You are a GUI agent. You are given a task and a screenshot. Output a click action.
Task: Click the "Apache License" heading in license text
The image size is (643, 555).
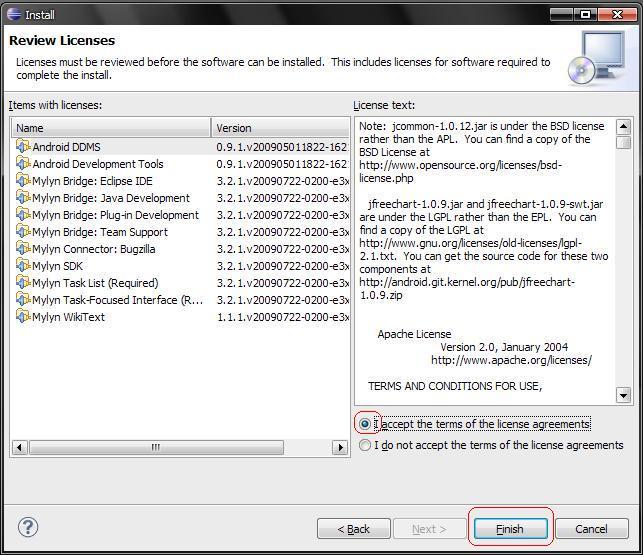[x=414, y=334]
